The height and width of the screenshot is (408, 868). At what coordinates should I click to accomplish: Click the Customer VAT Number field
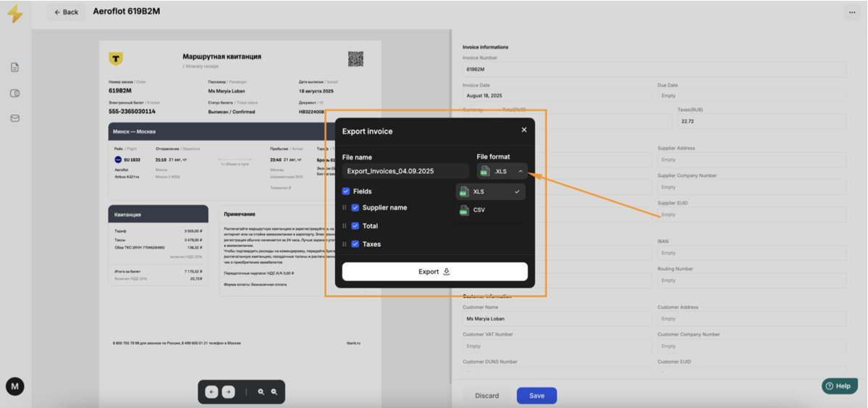click(x=556, y=346)
